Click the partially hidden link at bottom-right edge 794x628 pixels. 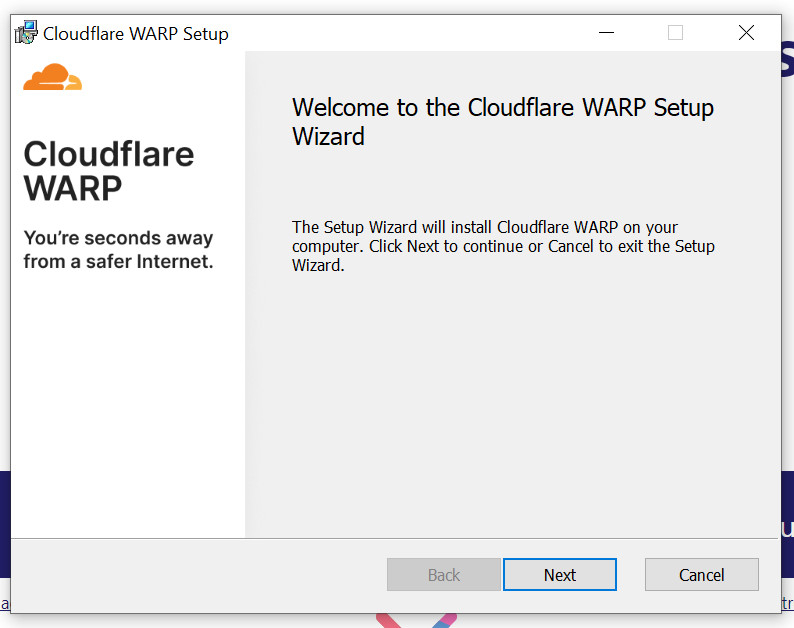[x=787, y=604]
